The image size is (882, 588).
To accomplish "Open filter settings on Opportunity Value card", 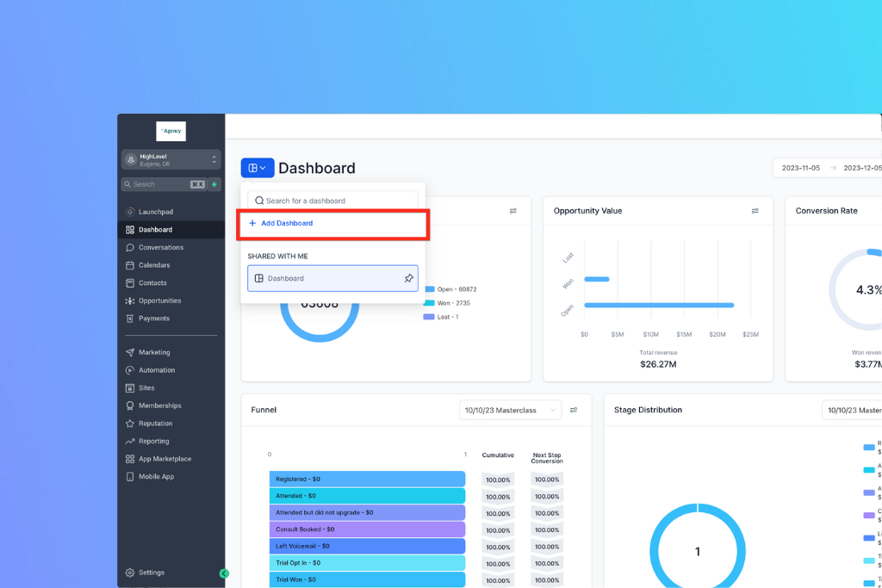I will (x=755, y=211).
